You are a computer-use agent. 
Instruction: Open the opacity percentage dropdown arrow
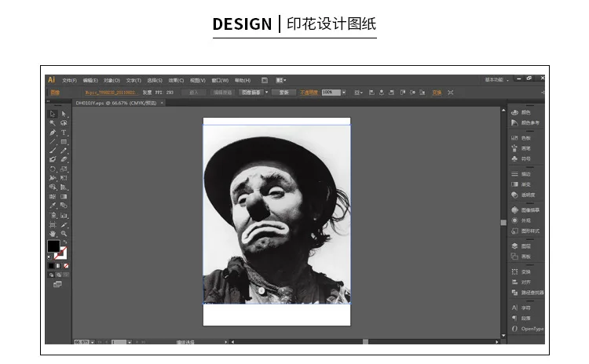[x=343, y=93]
